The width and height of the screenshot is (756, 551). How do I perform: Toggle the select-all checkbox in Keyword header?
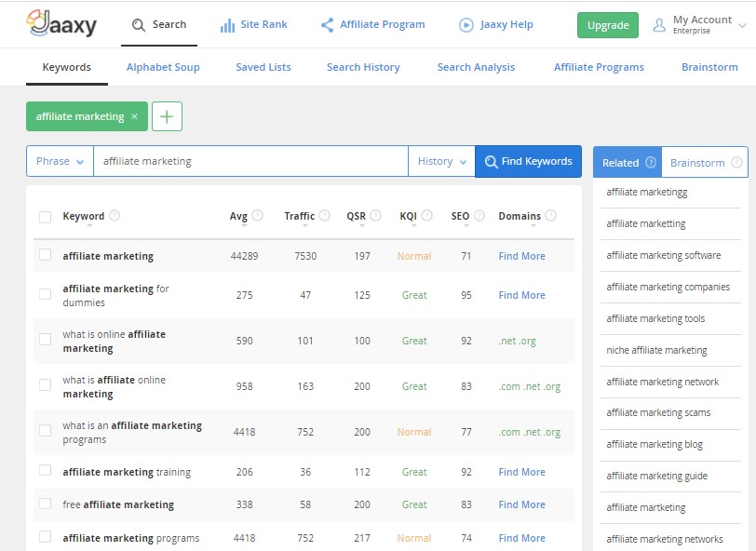pyautogui.click(x=46, y=217)
